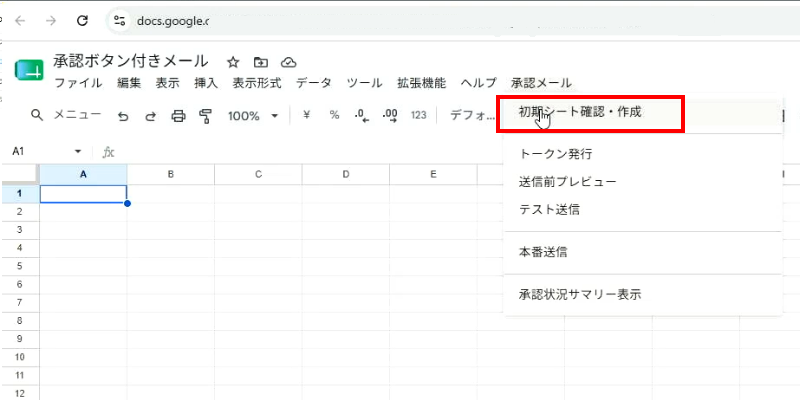Screen dimensions: 800x400
Task: Open the 拡張機能 menu
Action: click(x=421, y=83)
